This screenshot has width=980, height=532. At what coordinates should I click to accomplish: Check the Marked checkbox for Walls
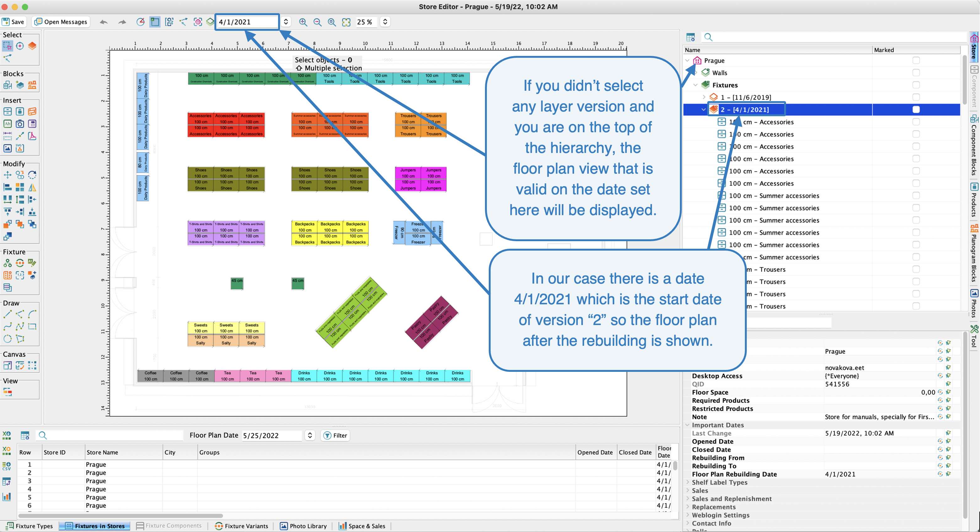pyautogui.click(x=916, y=73)
